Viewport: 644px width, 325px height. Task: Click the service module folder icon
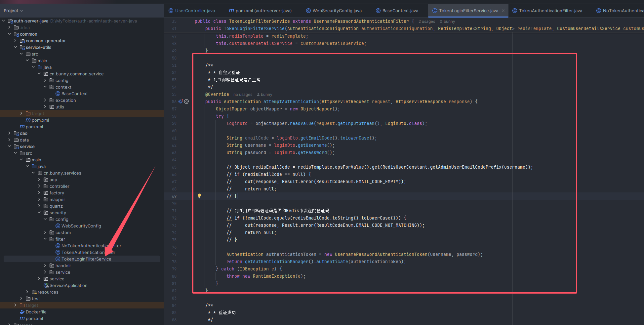click(x=16, y=146)
